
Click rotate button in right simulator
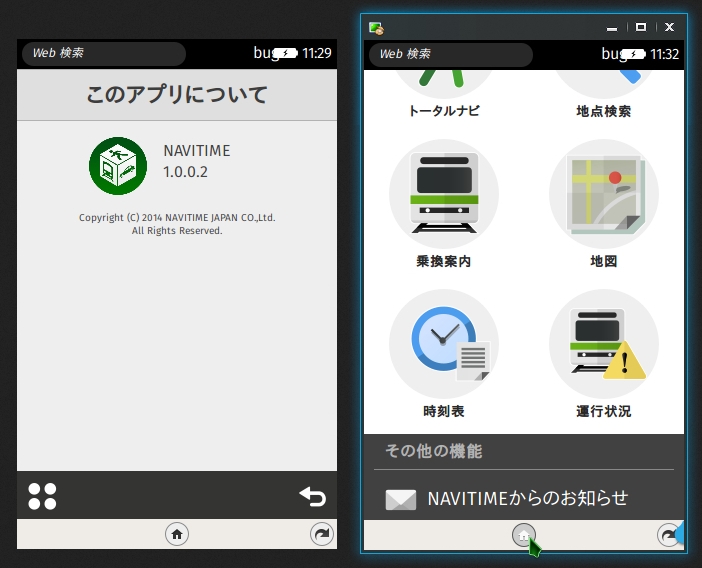coord(669,535)
